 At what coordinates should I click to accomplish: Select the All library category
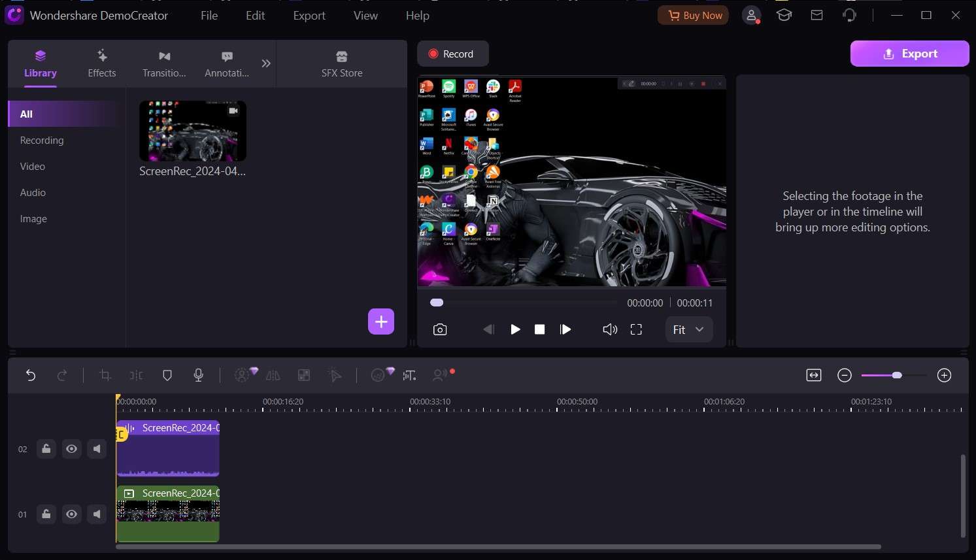point(64,114)
